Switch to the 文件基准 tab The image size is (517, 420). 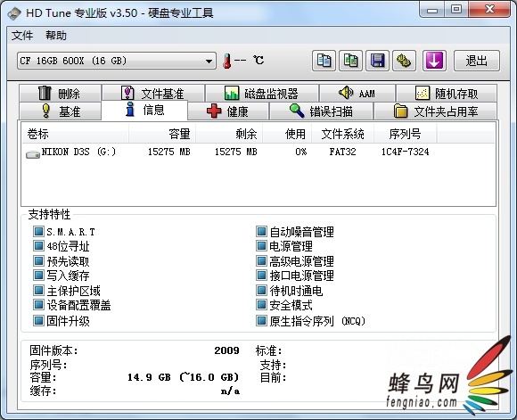[x=153, y=94]
